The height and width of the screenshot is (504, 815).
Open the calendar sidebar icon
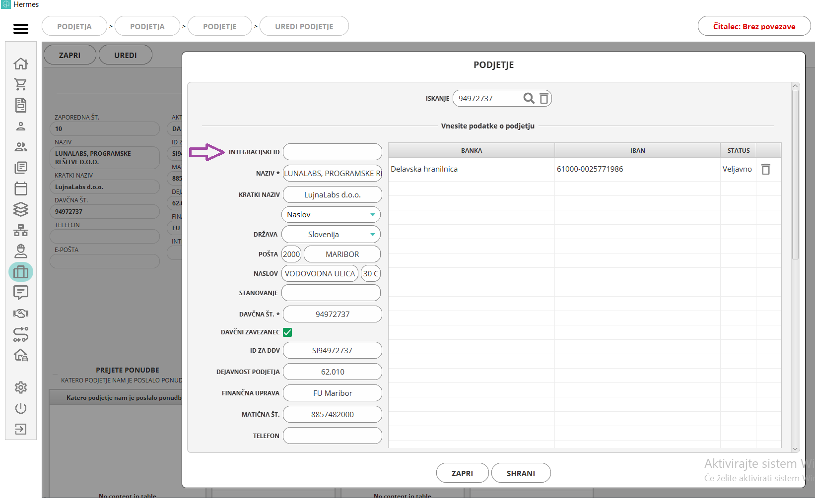(x=21, y=189)
